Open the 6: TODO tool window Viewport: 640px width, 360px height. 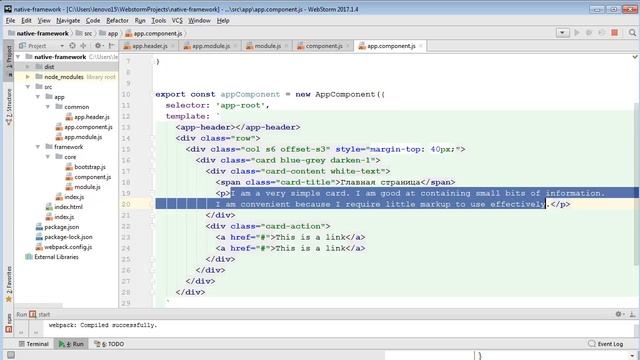tap(109, 344)
